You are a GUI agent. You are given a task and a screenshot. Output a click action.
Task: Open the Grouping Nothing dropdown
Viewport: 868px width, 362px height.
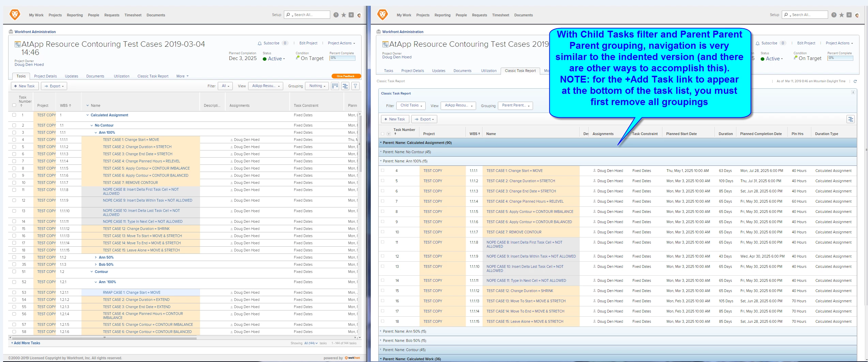pos(317,86)
